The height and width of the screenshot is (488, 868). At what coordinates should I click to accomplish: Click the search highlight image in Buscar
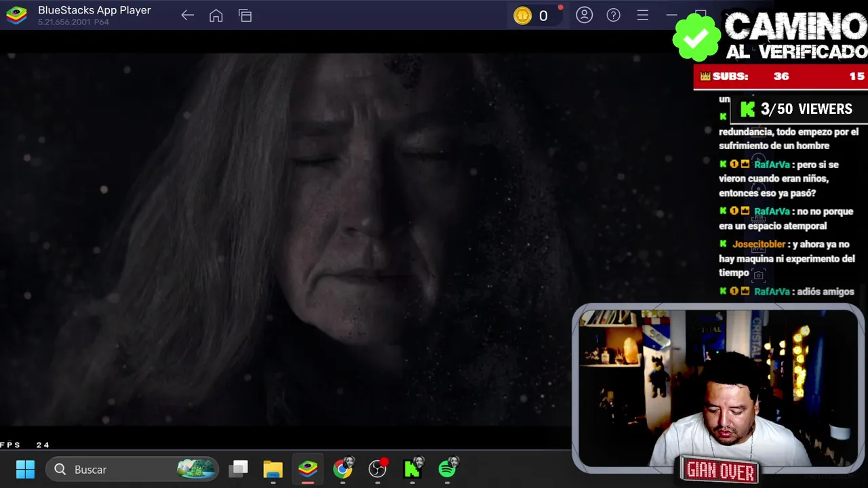tap(196, 469)
